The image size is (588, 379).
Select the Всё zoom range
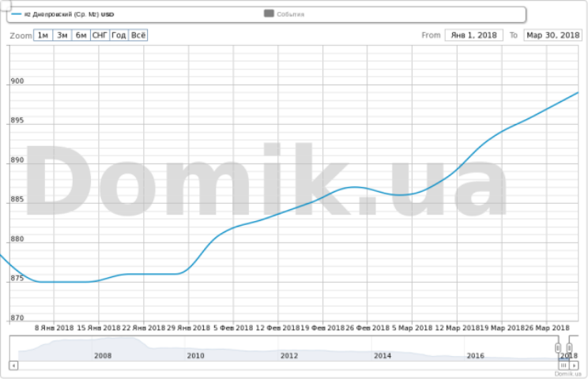[x=138, y=36]
